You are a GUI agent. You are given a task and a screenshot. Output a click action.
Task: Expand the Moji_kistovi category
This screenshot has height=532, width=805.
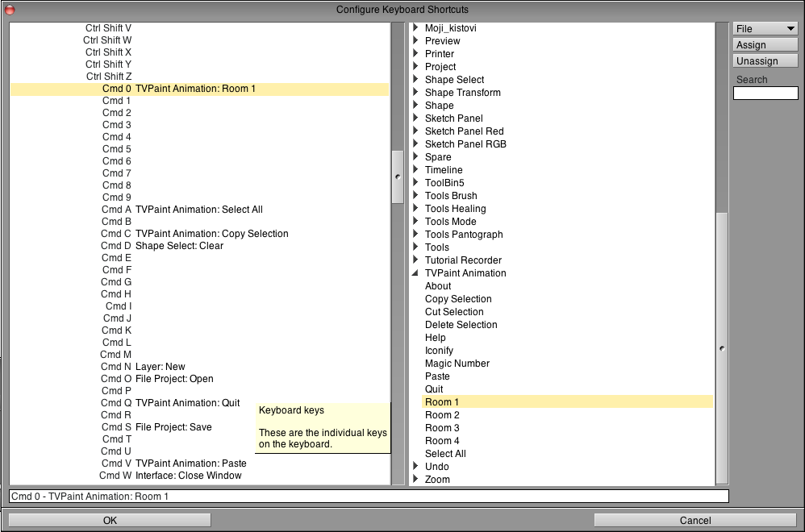click(416, 27)
